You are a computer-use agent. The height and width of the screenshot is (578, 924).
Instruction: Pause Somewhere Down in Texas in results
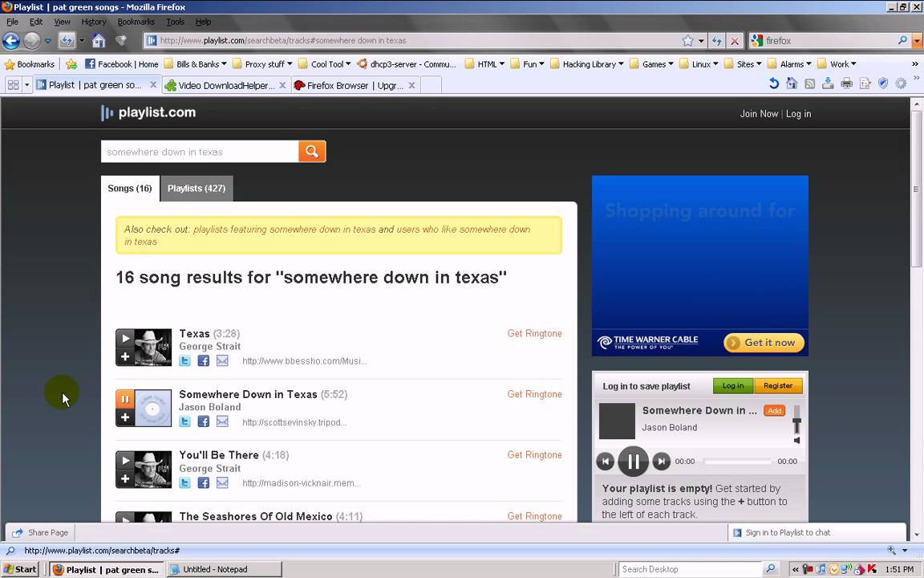[125, 399]
